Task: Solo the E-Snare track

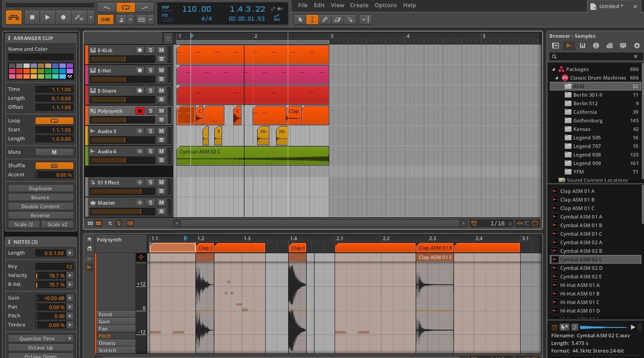Action: 150,91
